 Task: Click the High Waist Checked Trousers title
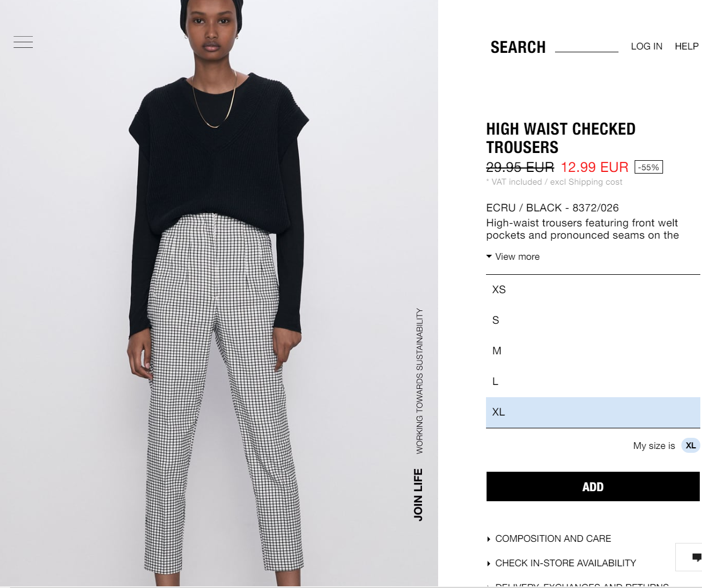coord(561,138)
